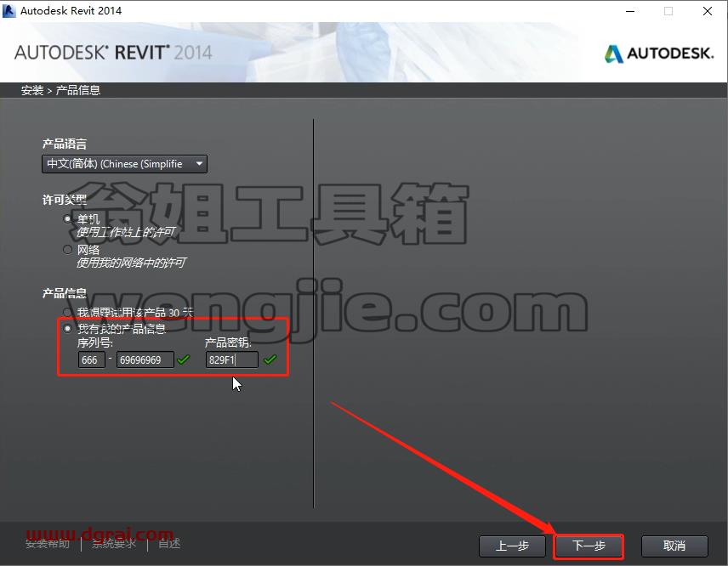Click the 安装 breadcrumb text

pyautogui.click(x=32, y=90)
